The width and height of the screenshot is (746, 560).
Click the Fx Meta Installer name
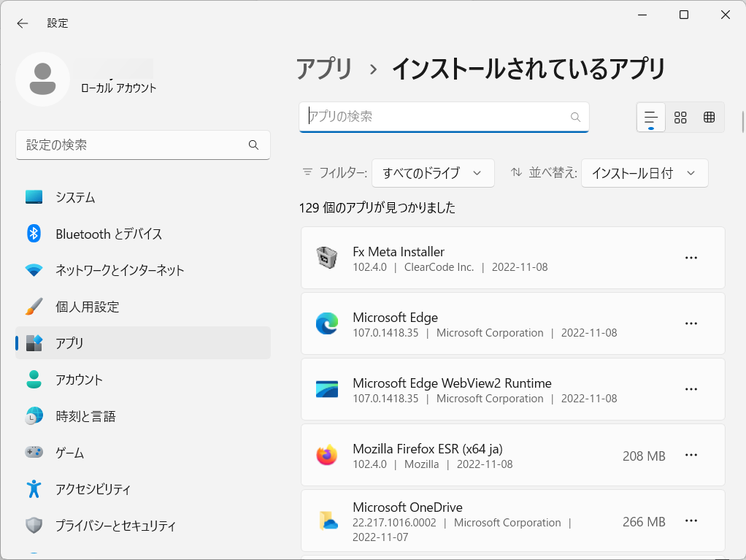point(399,252)
